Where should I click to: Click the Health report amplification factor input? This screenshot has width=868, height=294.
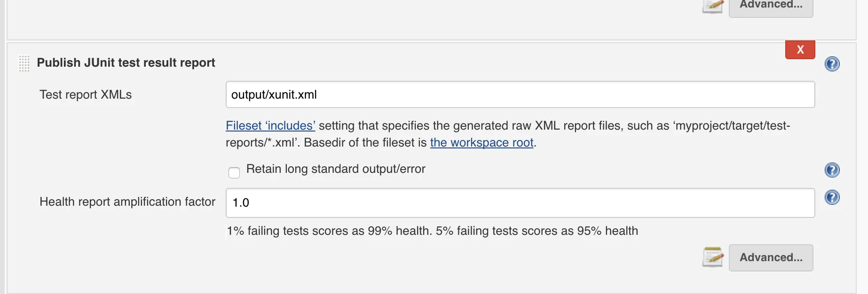coord(520,203)
